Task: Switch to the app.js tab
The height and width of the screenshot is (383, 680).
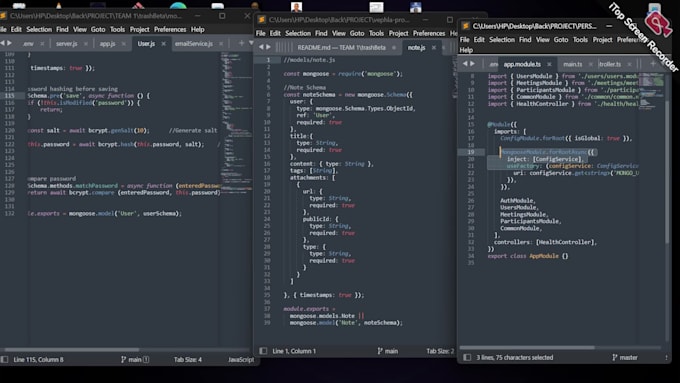Action: [108, 44]
